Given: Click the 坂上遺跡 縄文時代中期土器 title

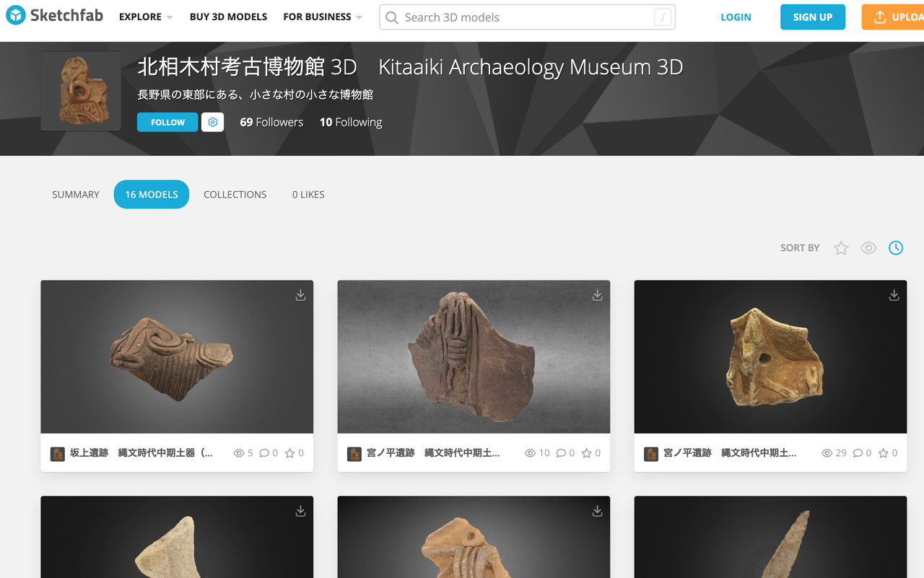Looking at the screenshot, I should [141, 453].
